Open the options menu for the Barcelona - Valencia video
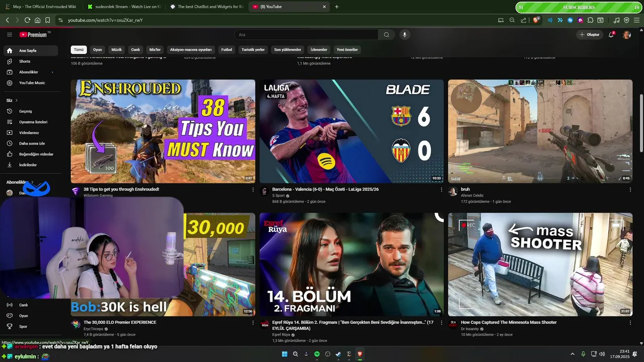Screen dimensions: 644x362 tap(442, 190)
